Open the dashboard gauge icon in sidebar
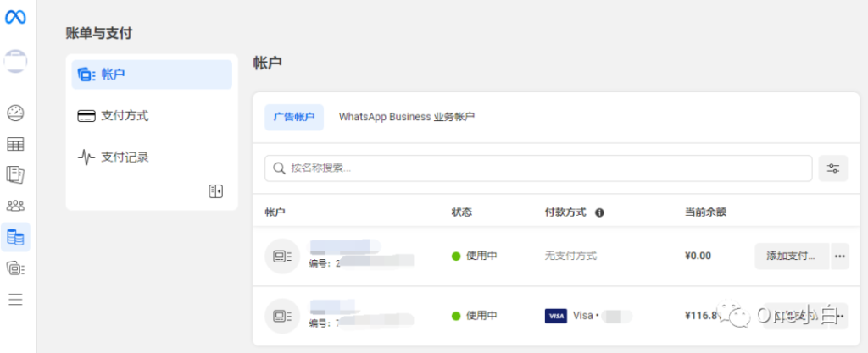Image resolution: width=868 pixels, height=353 pixels. [15, 113]
